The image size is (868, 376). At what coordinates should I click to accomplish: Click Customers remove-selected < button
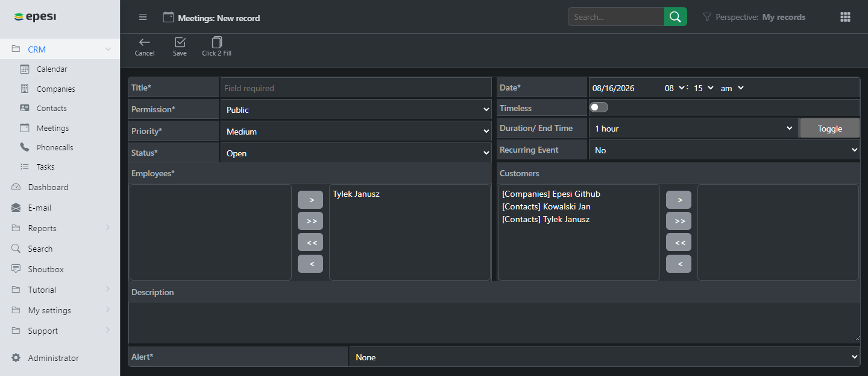[679, 264]
